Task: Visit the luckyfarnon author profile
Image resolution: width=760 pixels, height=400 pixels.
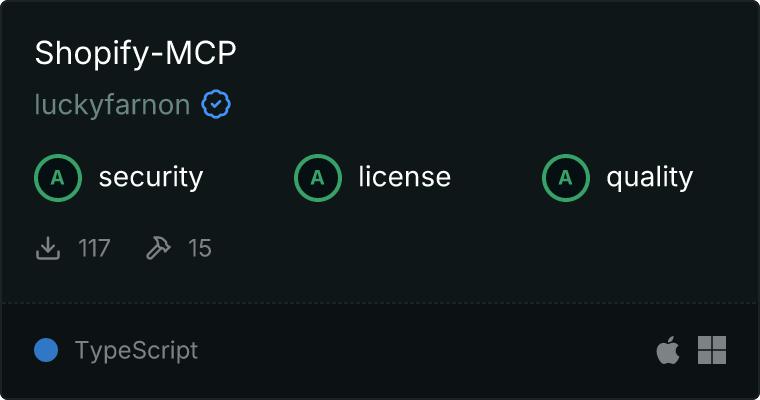Action: [x=112, y=105]
